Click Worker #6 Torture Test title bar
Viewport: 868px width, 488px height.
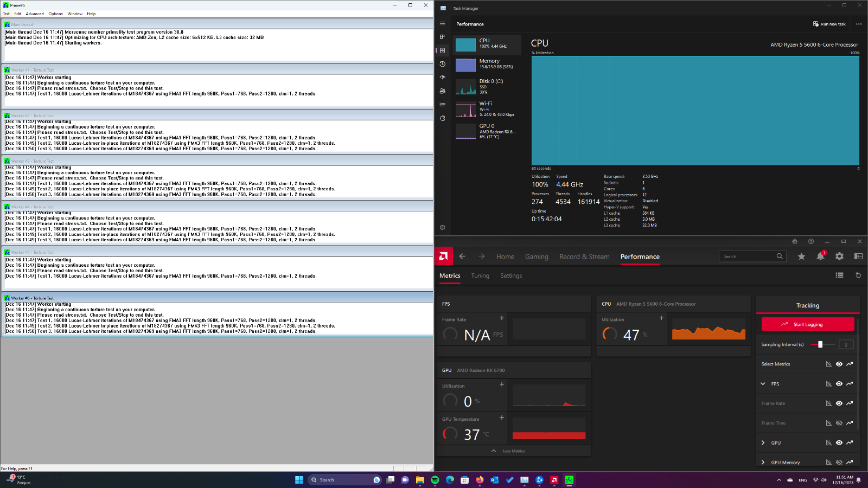217,298
